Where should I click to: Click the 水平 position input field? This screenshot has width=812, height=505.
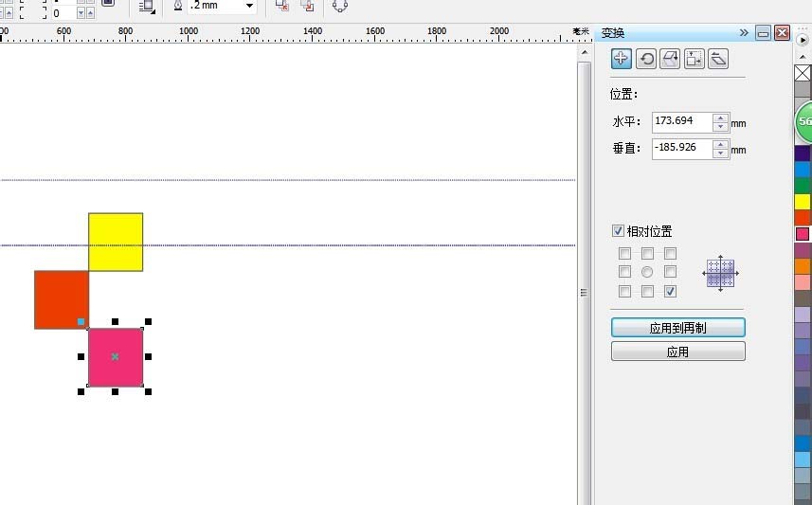(x=682, y=122)
